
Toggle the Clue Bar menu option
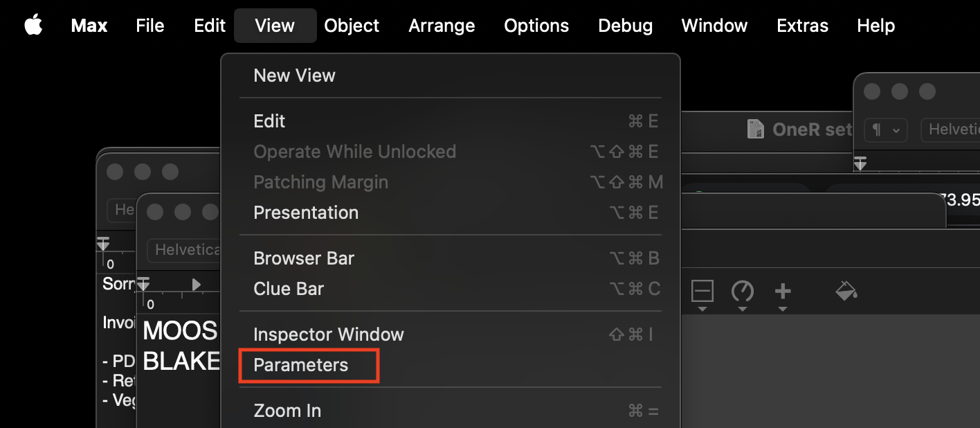point(289,289)
